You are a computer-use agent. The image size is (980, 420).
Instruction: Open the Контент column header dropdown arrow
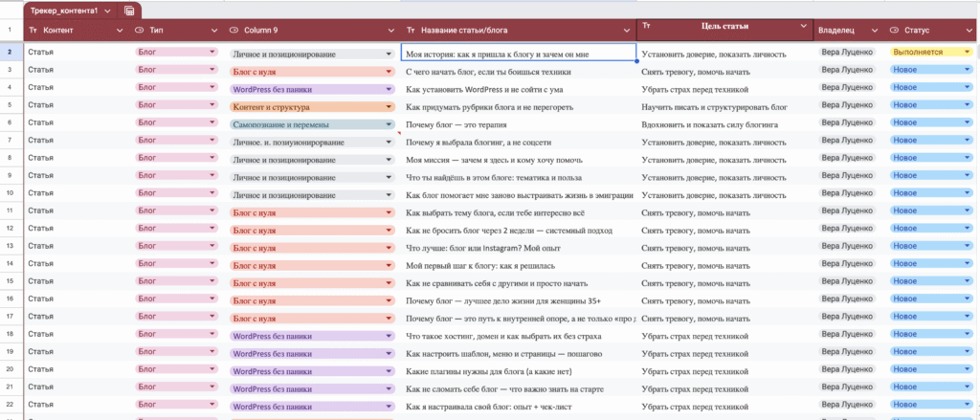coord(119,32)
